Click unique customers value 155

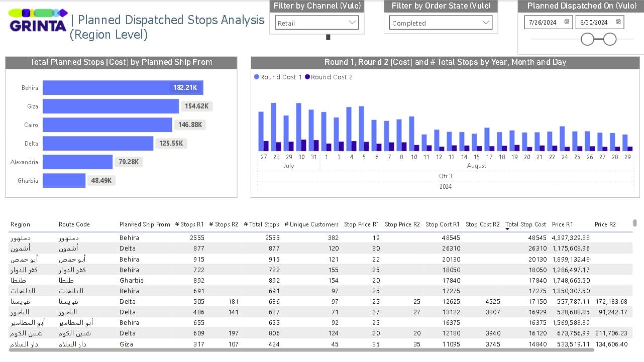[333, 270]
